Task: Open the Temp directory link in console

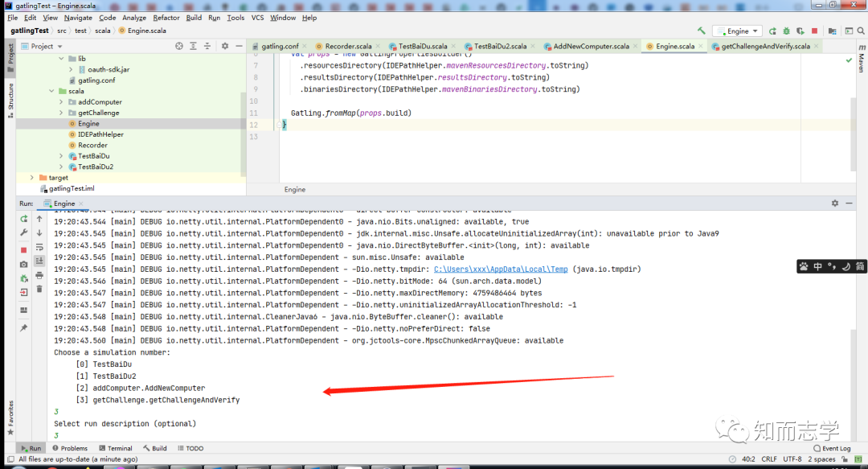Action: tap(501, 269)
